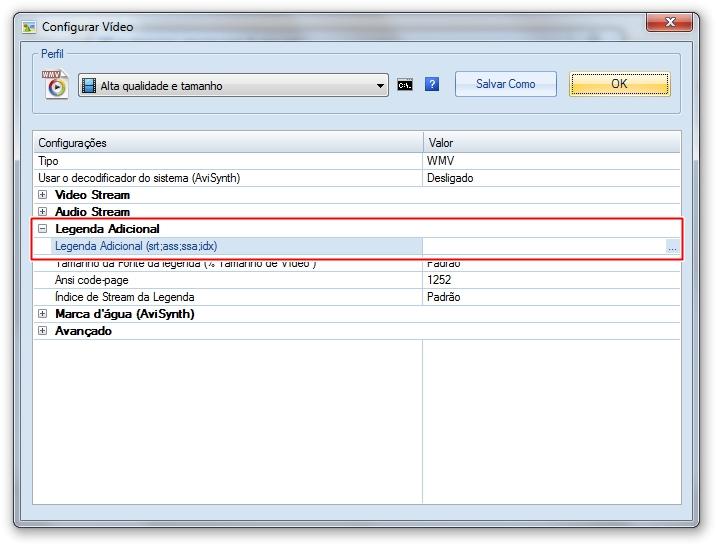Select the Tipo row with WMV value
The height and width of the screenshot is (547, 717).
pyautogui.click(x=228, y=161)
